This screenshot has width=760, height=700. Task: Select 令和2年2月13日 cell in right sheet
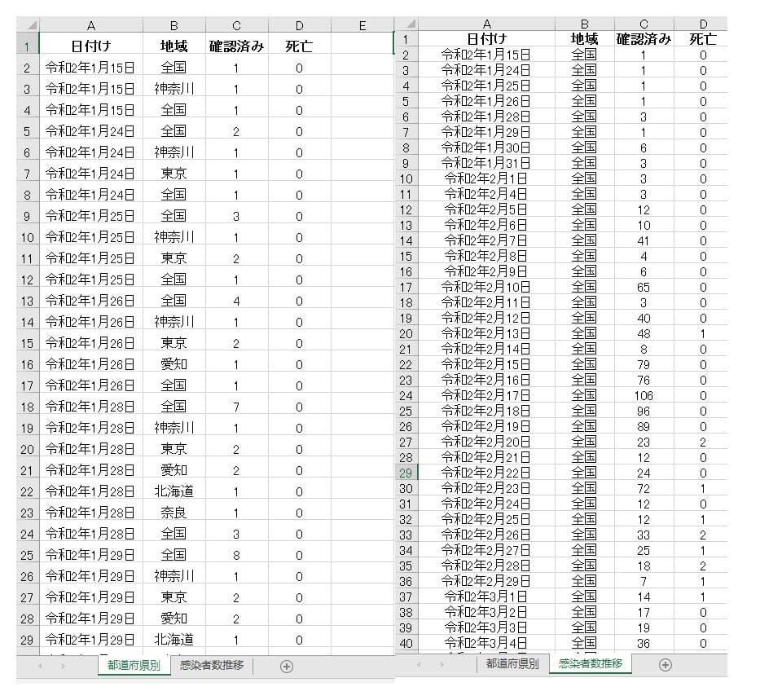pos(486,333)
